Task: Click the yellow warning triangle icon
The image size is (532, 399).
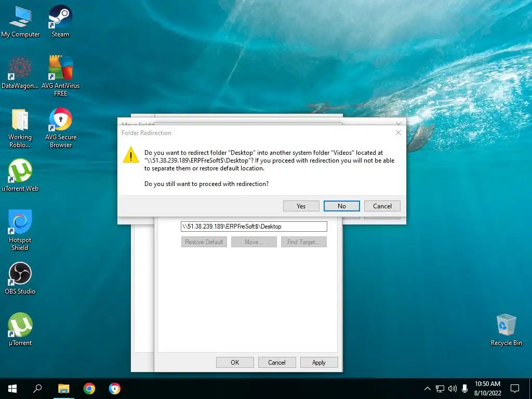Action: click(x=130, y=155)
